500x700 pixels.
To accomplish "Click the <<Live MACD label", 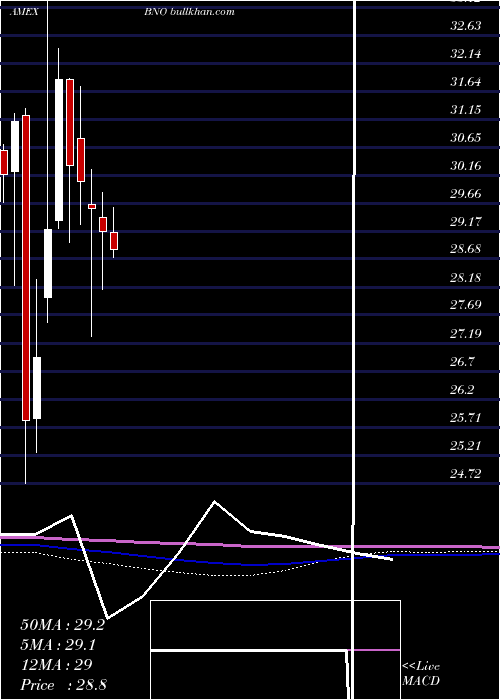I will pos(421,673).
